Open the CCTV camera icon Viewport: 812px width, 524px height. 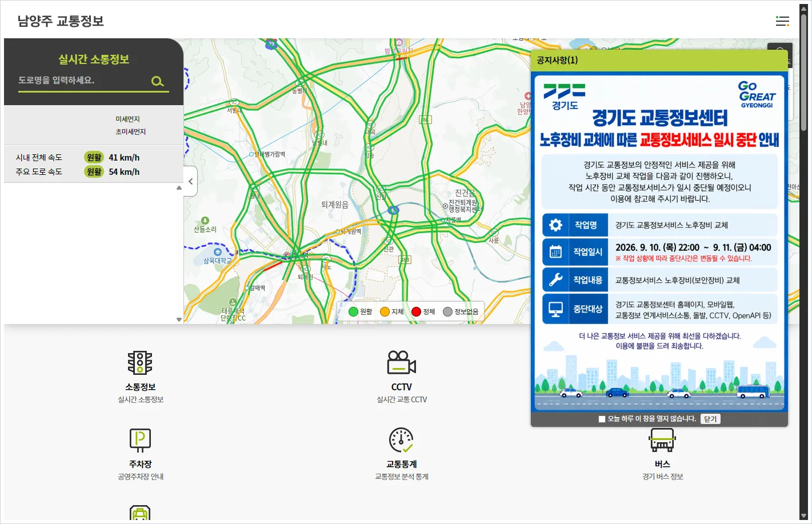pyautogui.click(x=402, y=363)
